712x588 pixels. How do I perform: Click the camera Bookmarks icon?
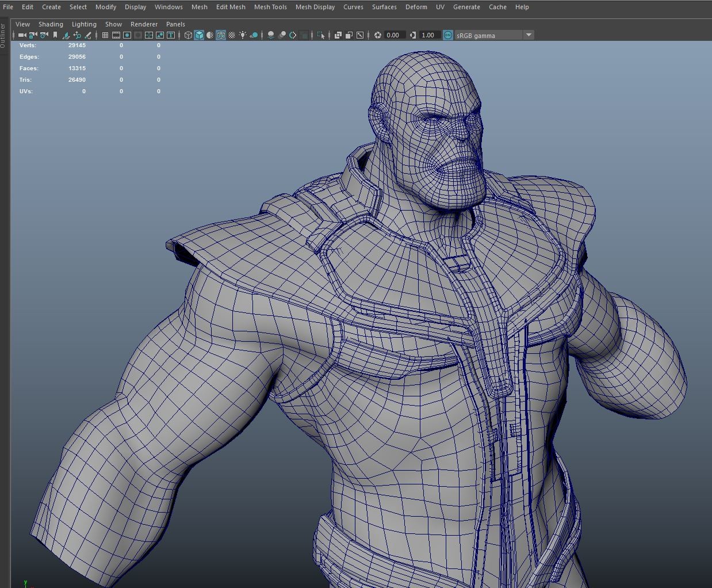pos(55,35)
